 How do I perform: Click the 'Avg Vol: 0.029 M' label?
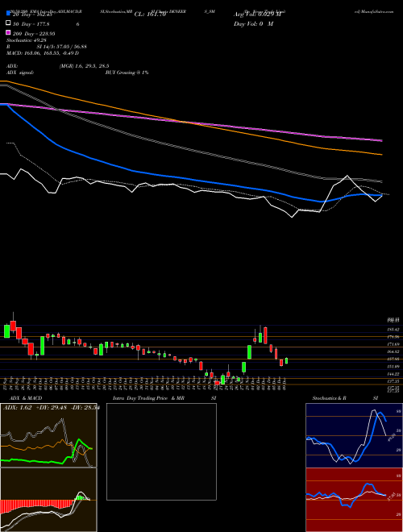(x=257, y=15)
